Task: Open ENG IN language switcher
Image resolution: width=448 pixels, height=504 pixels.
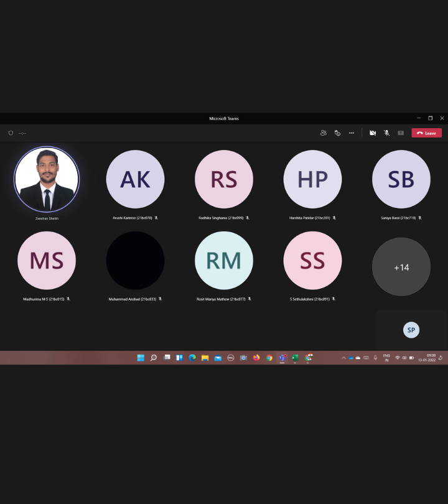Action: click(x=386, y=358)
